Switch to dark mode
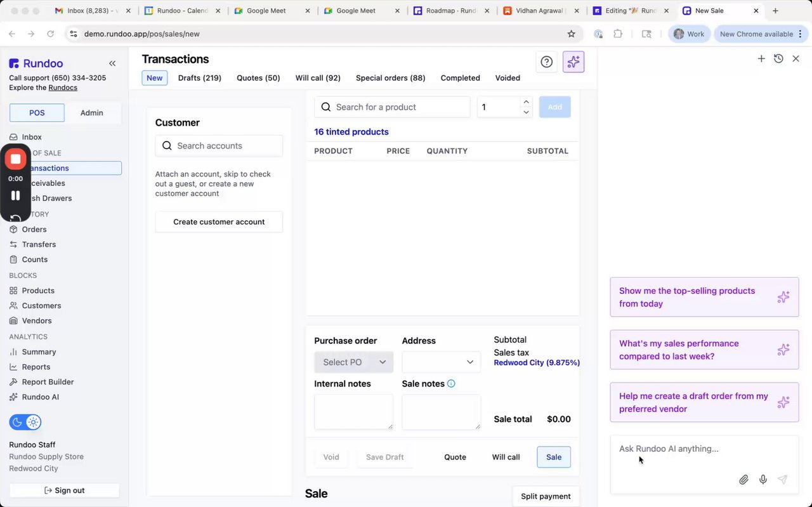Viewport: 812px width, 507px height. [17, 422]
